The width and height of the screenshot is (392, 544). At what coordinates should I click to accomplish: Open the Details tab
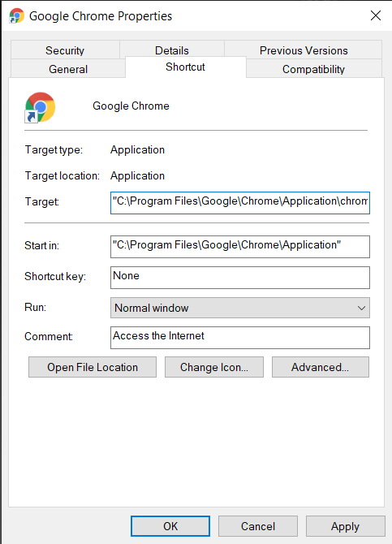coord(172,50)
